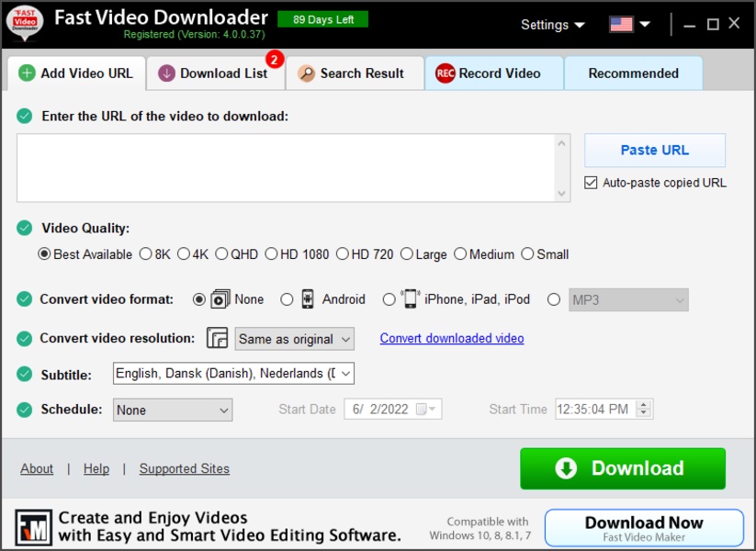Click the magnifier icon on Search Result tab
This screenshot has width=756, height=551.
306,73
